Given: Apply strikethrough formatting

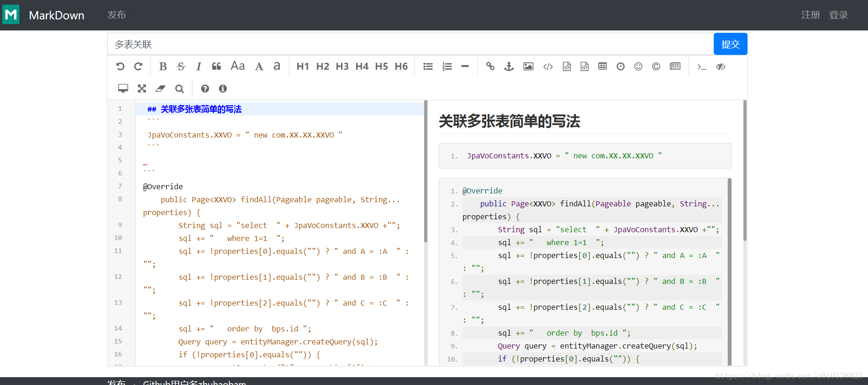Looking at the screenshot, I should [x=181, y=66].
